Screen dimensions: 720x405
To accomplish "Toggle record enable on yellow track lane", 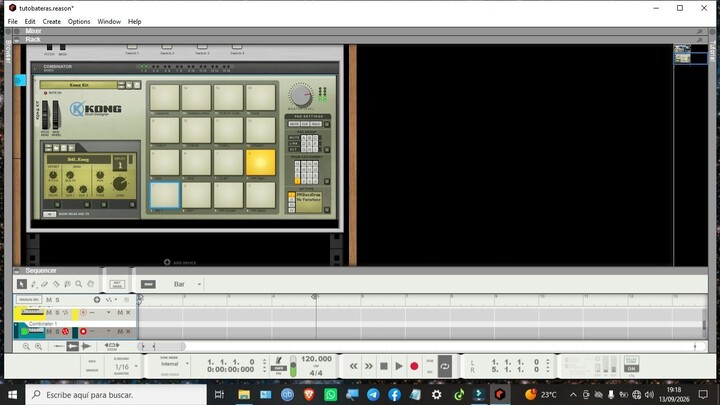I will 83,313.
